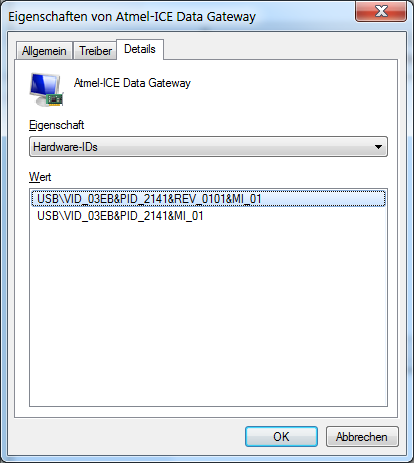Click the Atmel-ICE device monitor icon
Screen dimensions: 414x463
pos(46,89)
